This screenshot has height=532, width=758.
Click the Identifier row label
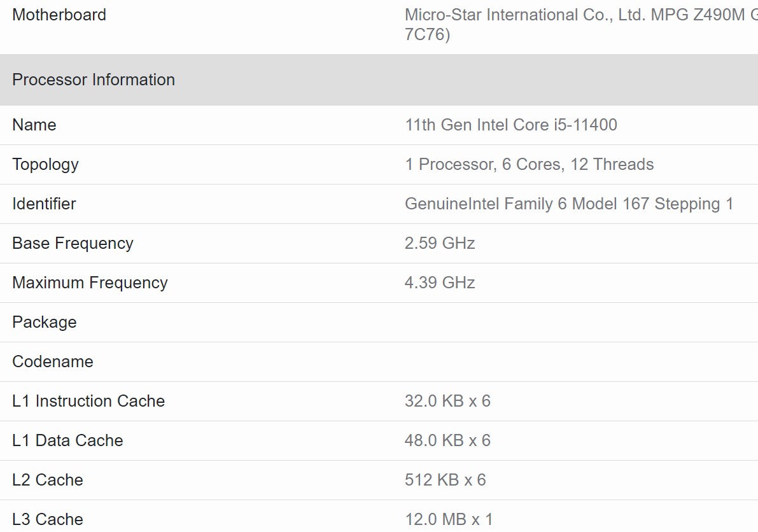tap(44, 204)
